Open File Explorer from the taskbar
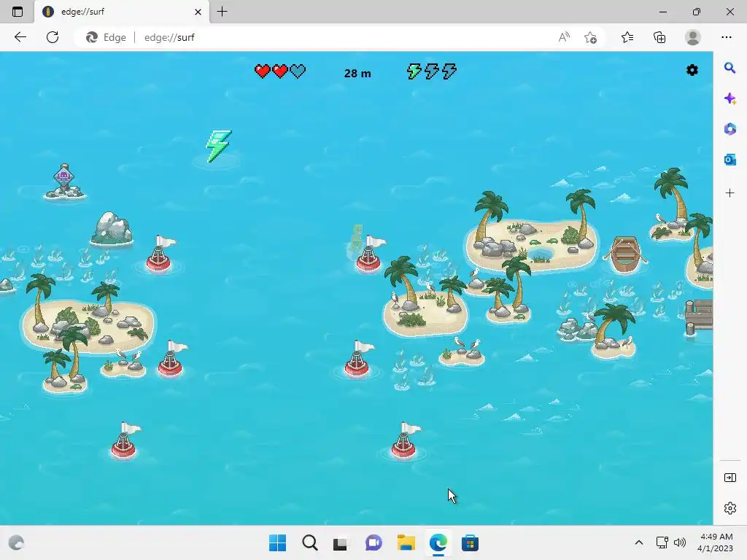The height and width of the screenshot is (560, 747). click(406, 542)
